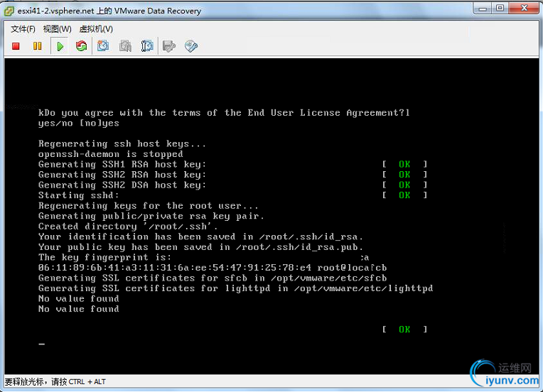Open the 视图(W) menu
Image resolution: width=543 pixels, height=392 pixels.
tap(57, 29)
